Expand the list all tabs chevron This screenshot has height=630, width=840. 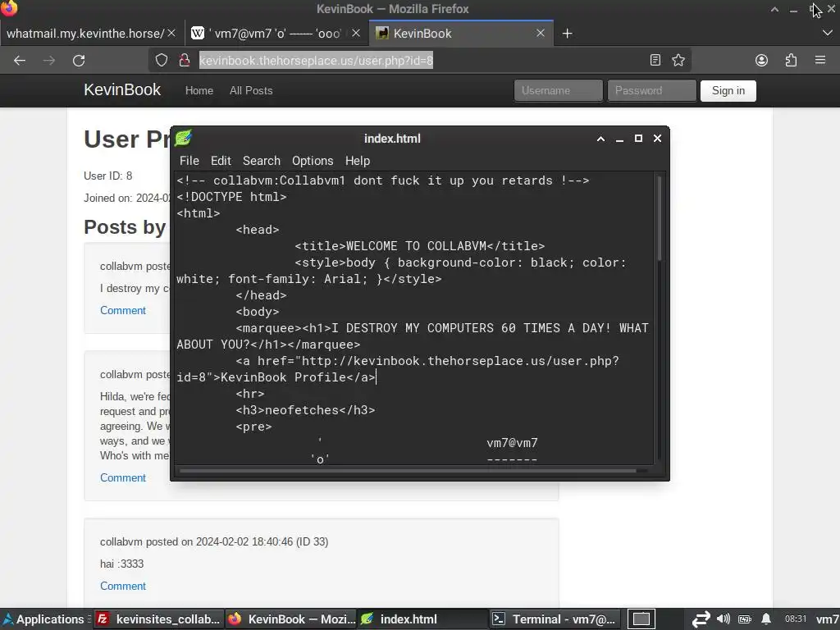click(x=827, y=33)
